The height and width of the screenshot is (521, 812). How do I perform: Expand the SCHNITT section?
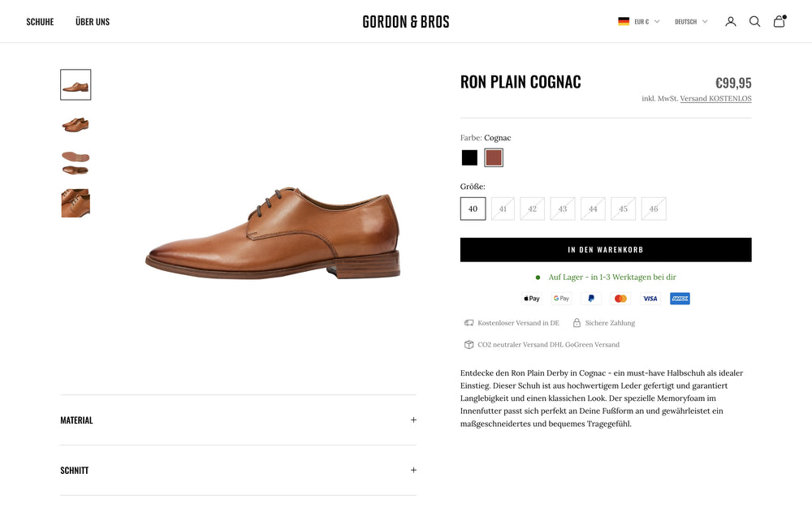click(238, 470)
